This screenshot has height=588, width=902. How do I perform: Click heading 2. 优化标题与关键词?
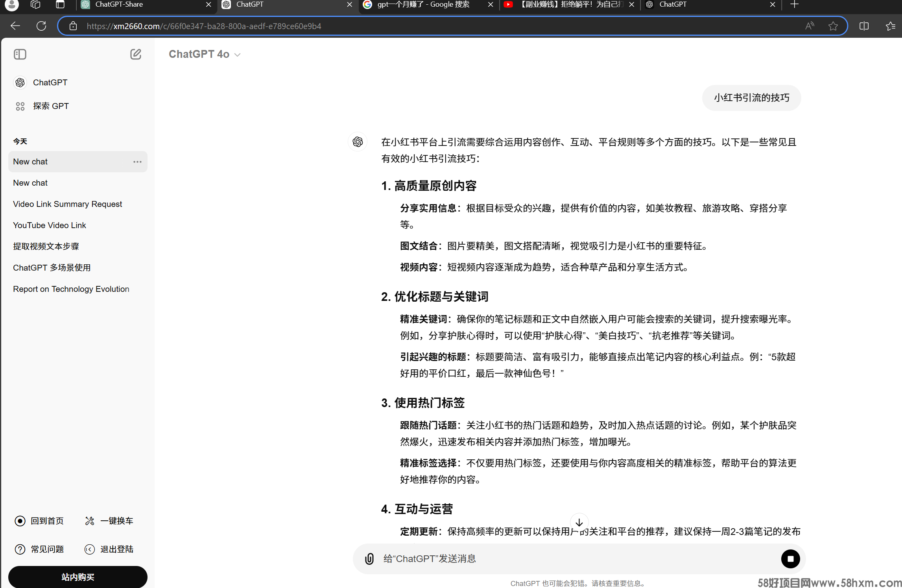tap(435, 297)
